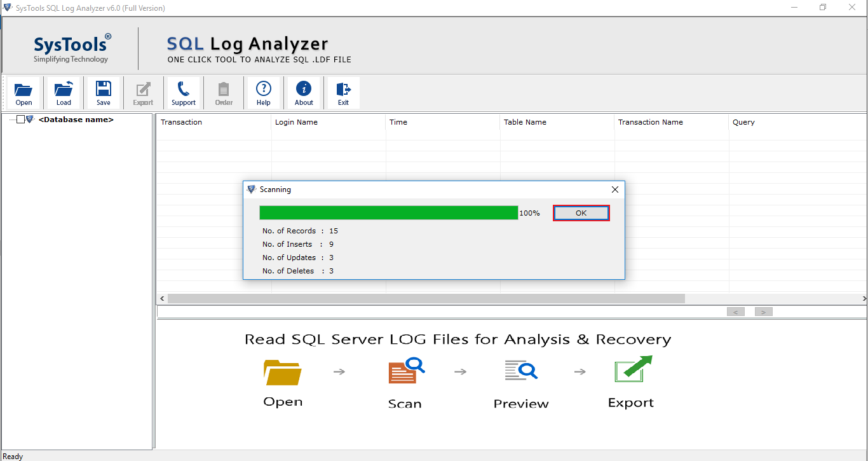This screenshot has height=461, width=868.
Task: Go to previous page with the < button
Action: 736,312
